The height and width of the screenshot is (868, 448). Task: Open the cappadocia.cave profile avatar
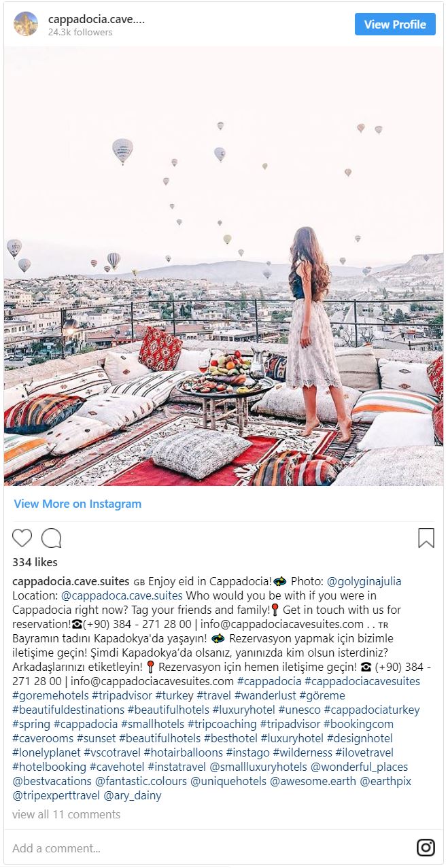point(26,24)
